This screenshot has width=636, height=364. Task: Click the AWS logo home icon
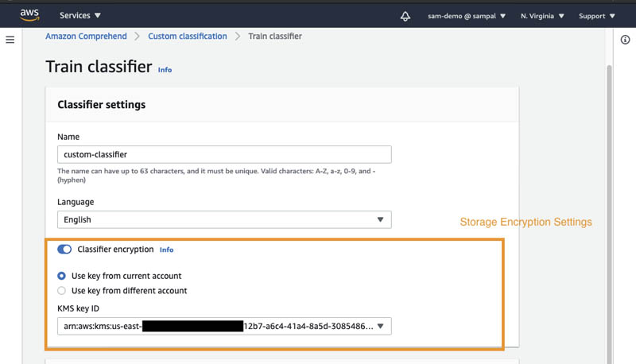(29, 15)
